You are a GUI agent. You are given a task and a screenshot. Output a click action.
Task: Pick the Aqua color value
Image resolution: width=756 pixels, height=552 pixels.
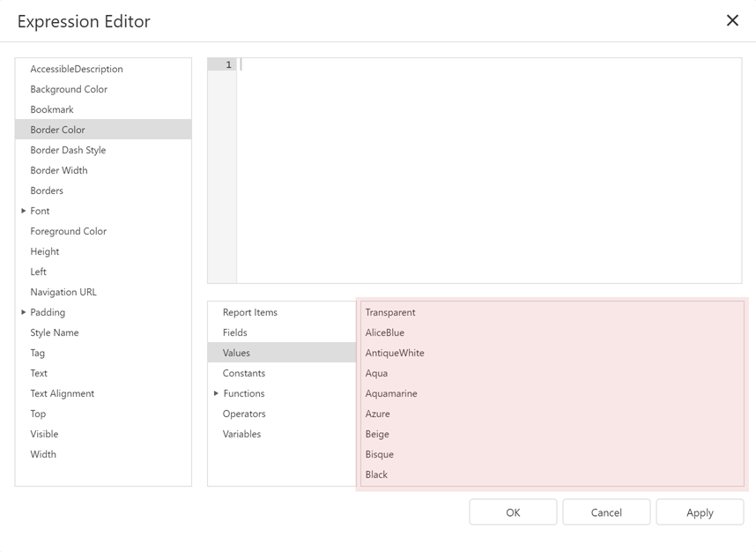(x=377, y=373)
